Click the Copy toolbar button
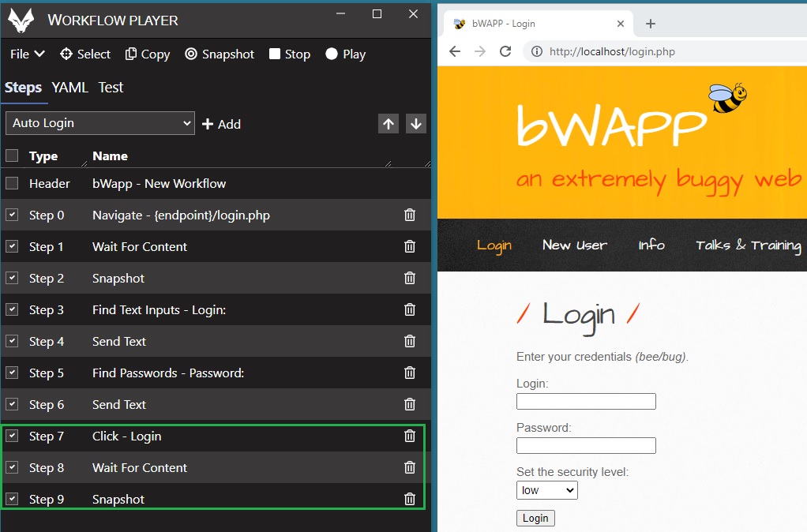The image size is (807, 532). click(x=147, y=54)
